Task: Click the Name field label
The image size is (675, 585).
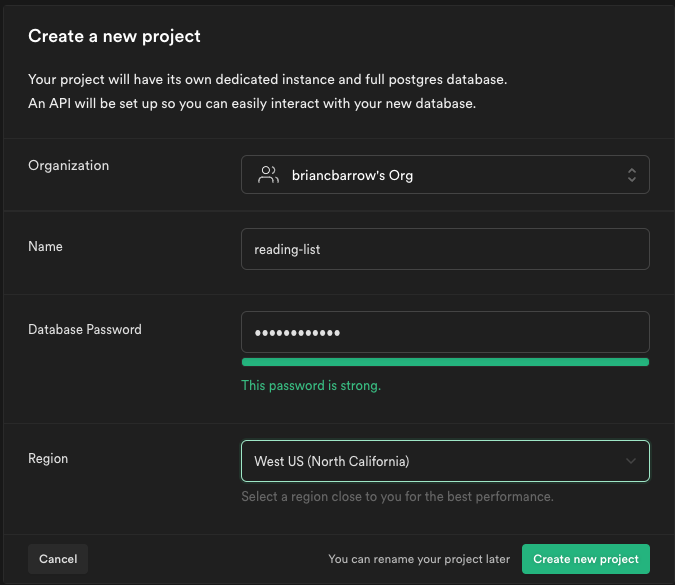Action: [45, 246]
